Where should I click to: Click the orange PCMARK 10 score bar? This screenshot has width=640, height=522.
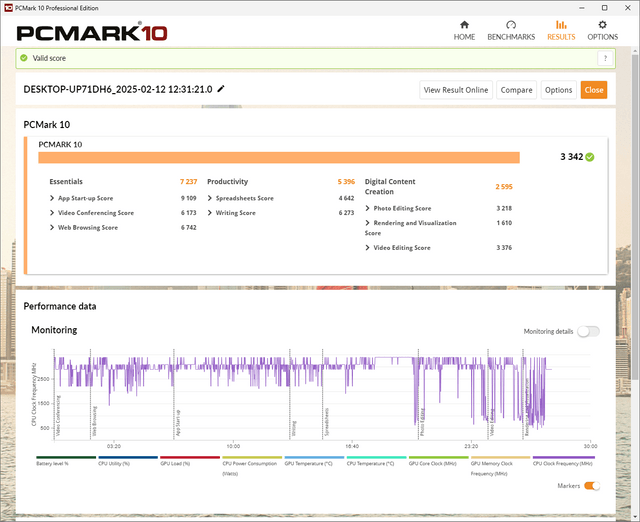click(279, 158)
